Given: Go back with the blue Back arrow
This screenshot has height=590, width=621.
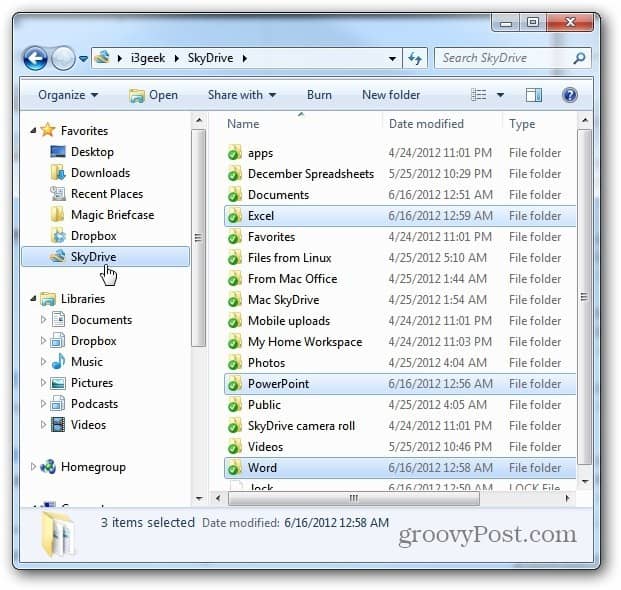Looking at the screenshot, I should (x=35, y=59).
